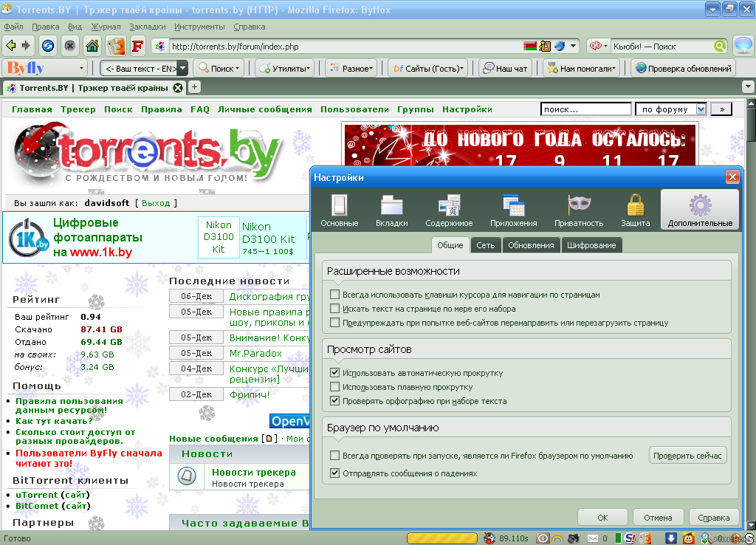756x545 pixels.
Task: Enable 'Использовать плавную прокрутку'
Action: click(x=334, y=386)
